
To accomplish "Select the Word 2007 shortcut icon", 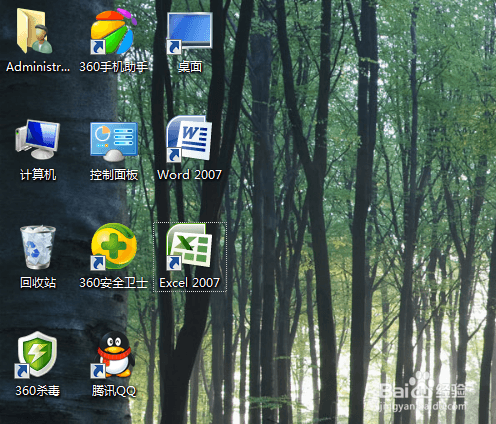I will tap(189, 139).
